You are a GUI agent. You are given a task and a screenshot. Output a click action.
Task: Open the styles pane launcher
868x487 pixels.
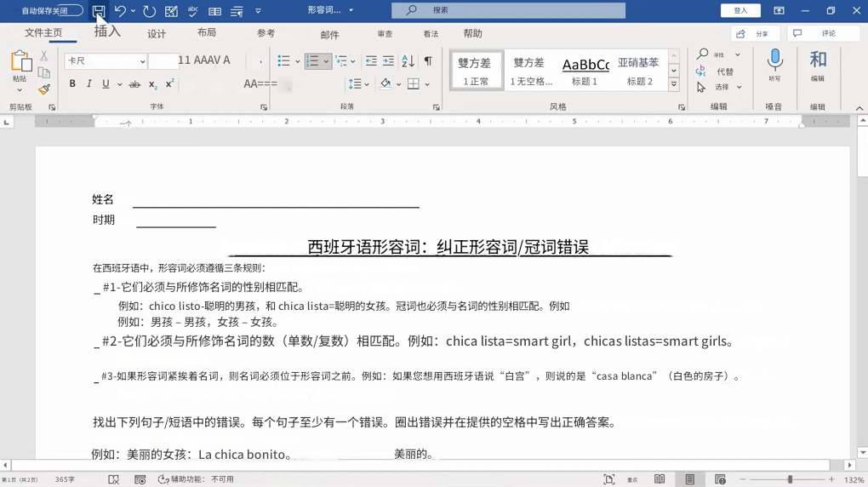682,107
